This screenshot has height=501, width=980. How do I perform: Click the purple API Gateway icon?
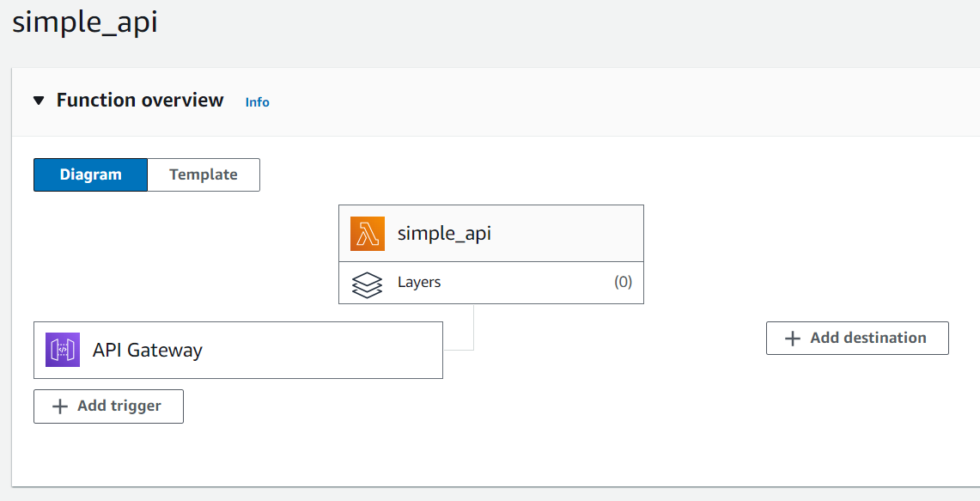coord(63,350)
